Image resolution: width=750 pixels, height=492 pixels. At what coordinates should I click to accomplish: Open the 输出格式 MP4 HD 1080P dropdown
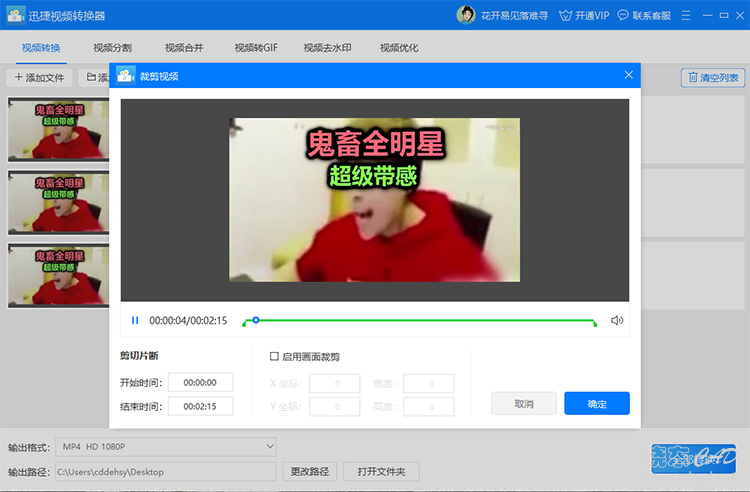coord(166,447)
